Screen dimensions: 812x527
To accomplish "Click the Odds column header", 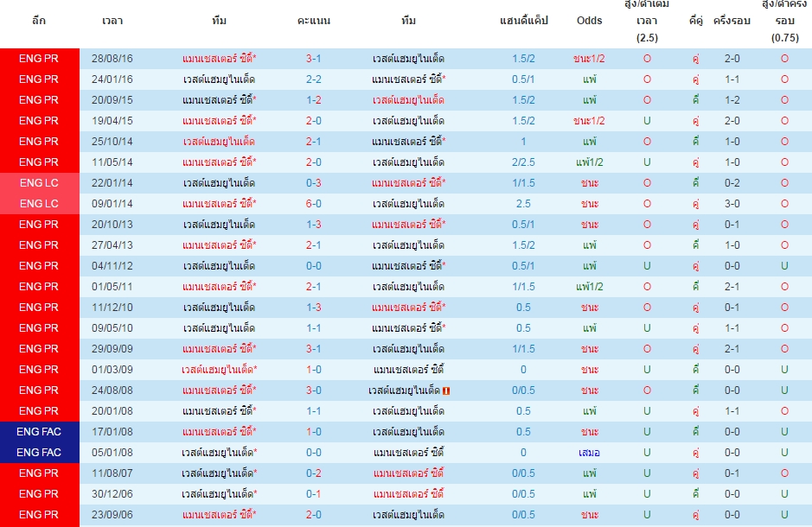I will click(589, 21).
